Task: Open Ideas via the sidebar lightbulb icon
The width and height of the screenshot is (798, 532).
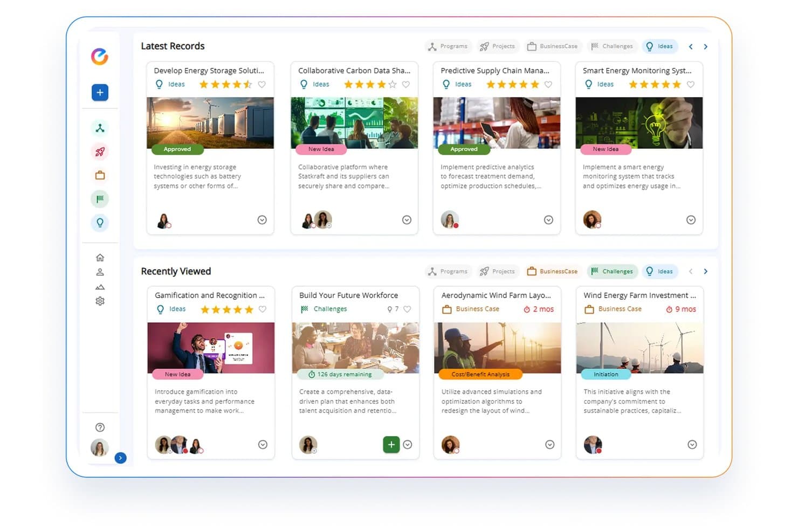Action: coord(100,223)
